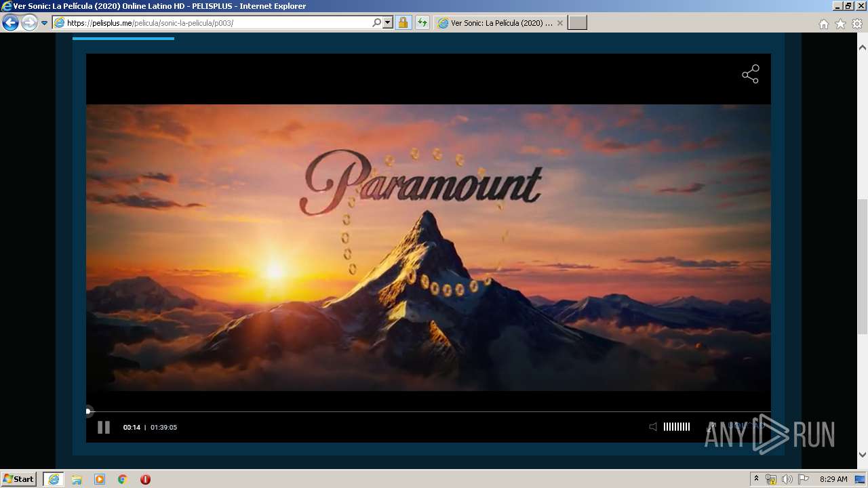
Task: Click the page scrollbar down arrow
Action: coord(863,455)
